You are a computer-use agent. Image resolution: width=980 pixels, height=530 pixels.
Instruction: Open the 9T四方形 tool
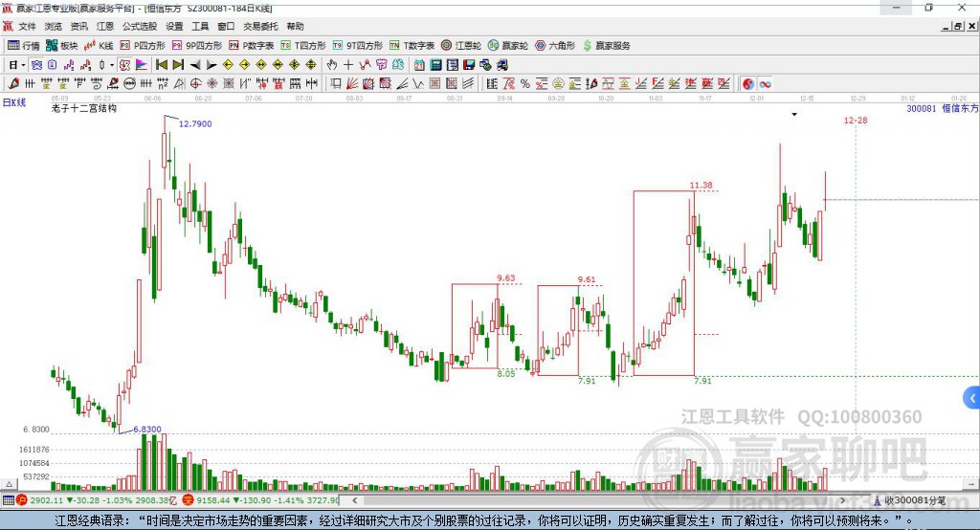[x=358, y=46]
